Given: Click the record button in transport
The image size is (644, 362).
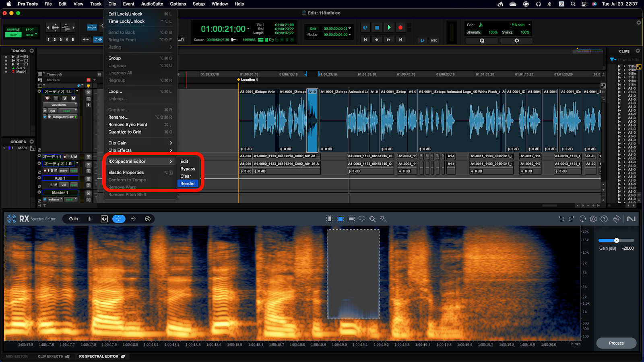Looking at the screenshot, I should [400, 28].
